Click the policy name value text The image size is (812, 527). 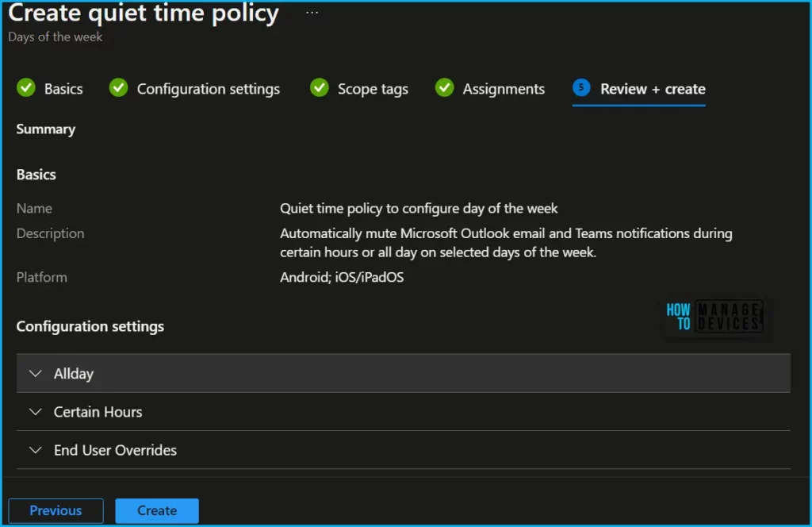(x=419, y=208)
